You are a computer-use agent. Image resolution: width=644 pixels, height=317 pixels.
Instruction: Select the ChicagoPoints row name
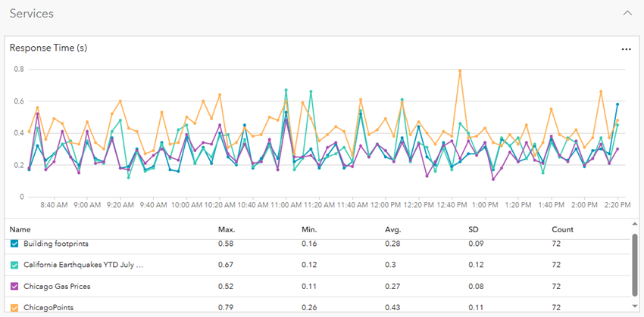click(x=48, y=307)
